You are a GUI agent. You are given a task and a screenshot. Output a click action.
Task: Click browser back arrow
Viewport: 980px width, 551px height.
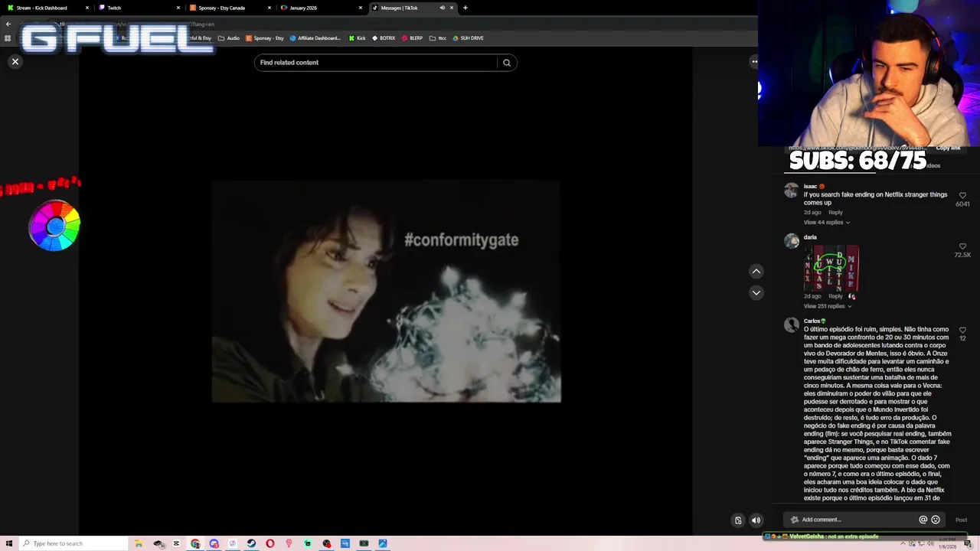pos(8,24)
